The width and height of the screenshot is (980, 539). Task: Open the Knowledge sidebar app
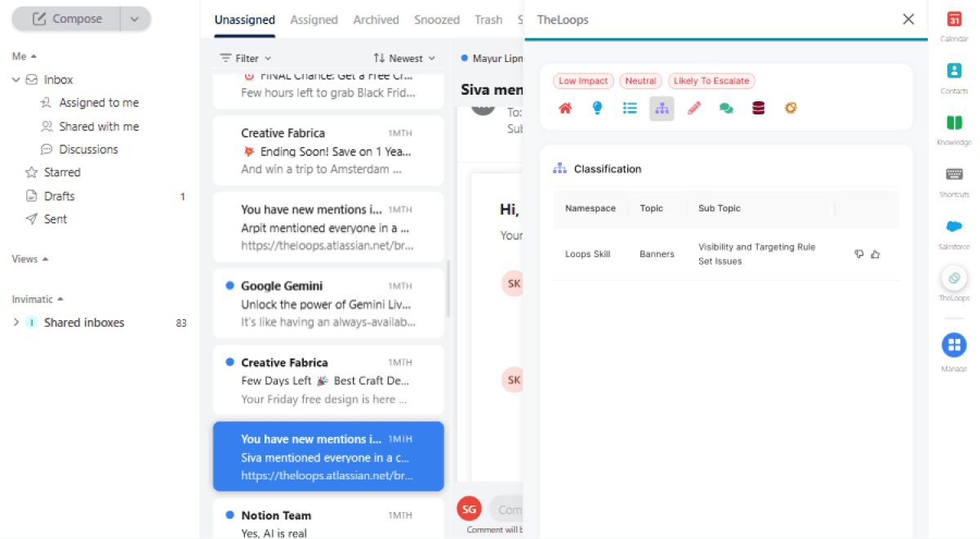(x=954, y=122)
